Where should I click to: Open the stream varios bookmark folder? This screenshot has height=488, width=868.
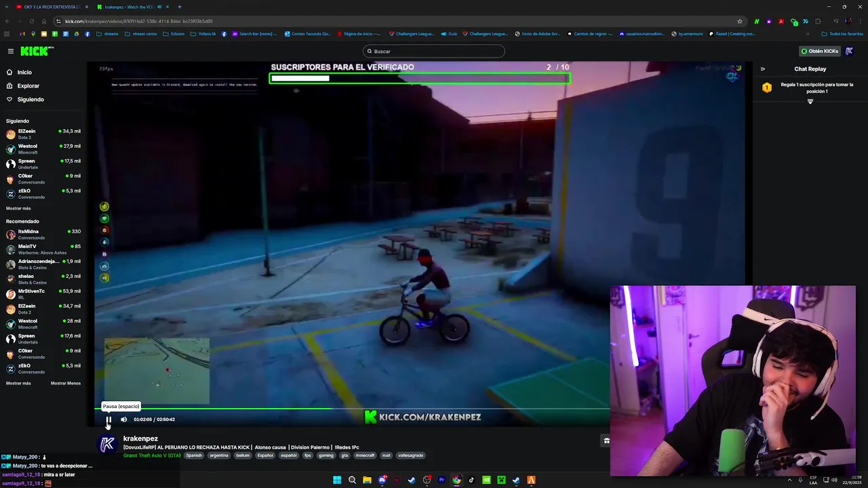click(140, 34)
